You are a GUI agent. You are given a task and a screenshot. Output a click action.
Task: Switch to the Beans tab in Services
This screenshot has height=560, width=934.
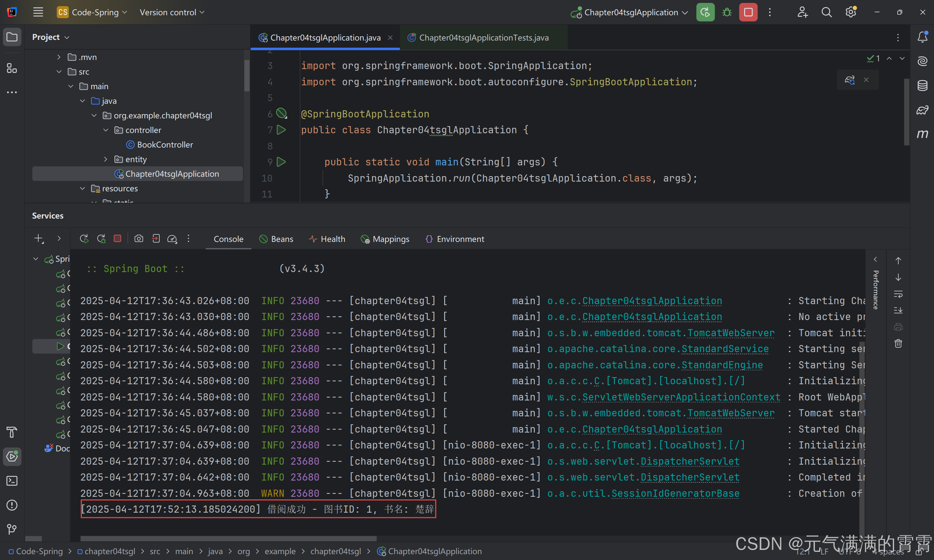point(277,238)
